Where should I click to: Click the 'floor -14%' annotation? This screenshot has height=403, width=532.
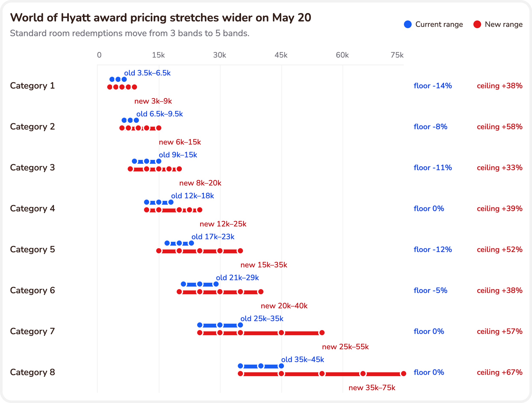433,86
